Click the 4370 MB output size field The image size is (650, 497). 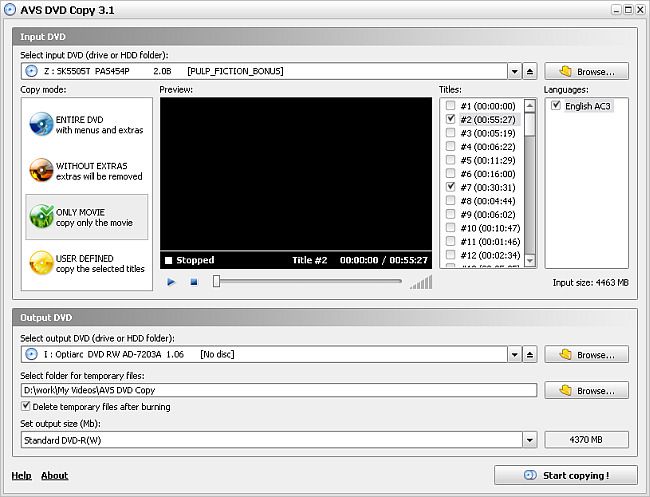click(586, 439)
